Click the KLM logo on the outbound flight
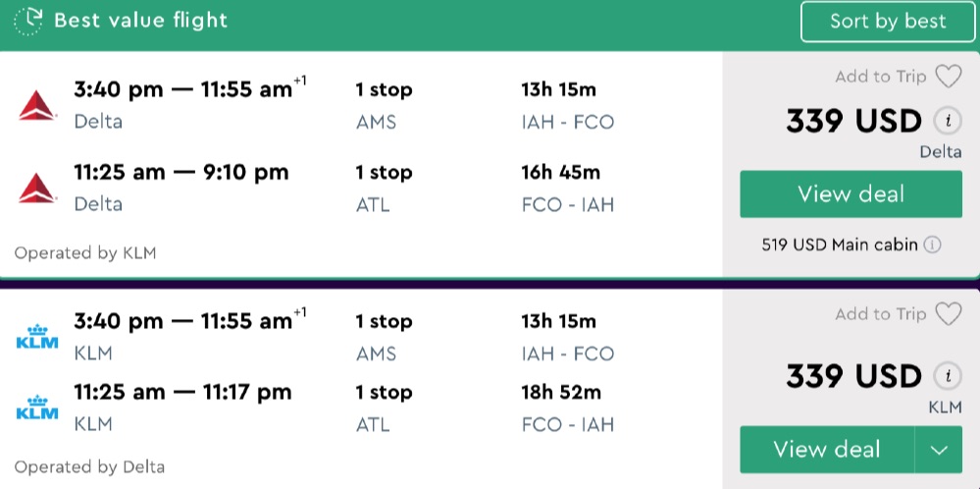The image size is (980, 489). coord(37,337)
